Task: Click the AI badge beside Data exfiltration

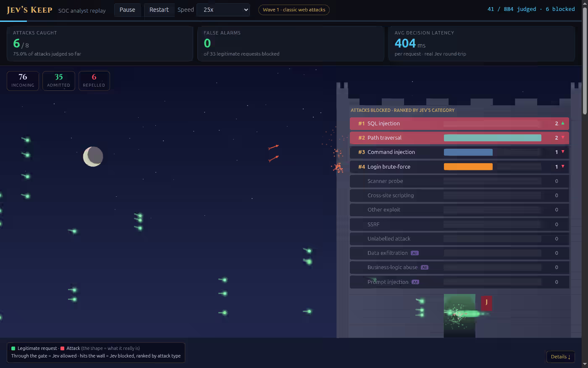Action: [415, 253]
